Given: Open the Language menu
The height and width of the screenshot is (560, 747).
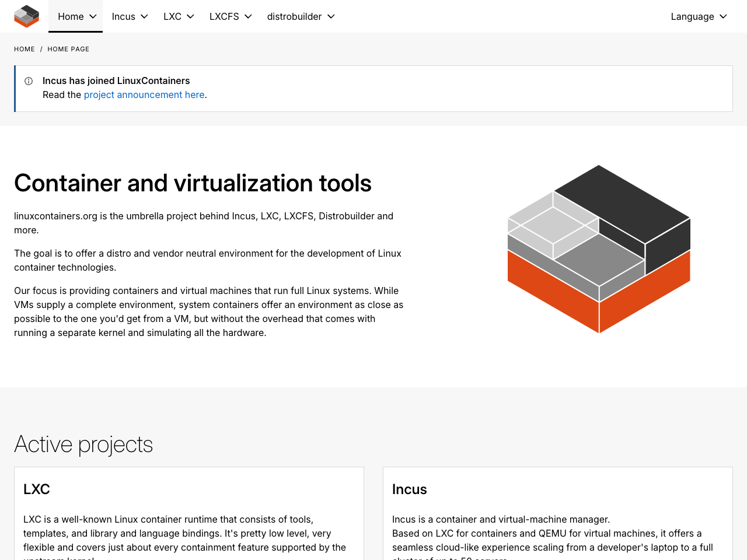Looking at the screenshot, I should click(x=699, y=16).
